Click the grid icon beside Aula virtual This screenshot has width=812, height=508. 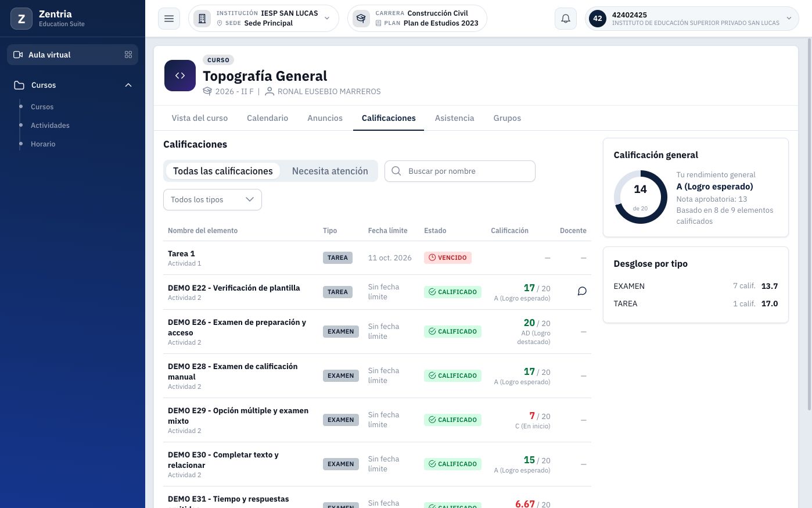[x=128, y=55]
